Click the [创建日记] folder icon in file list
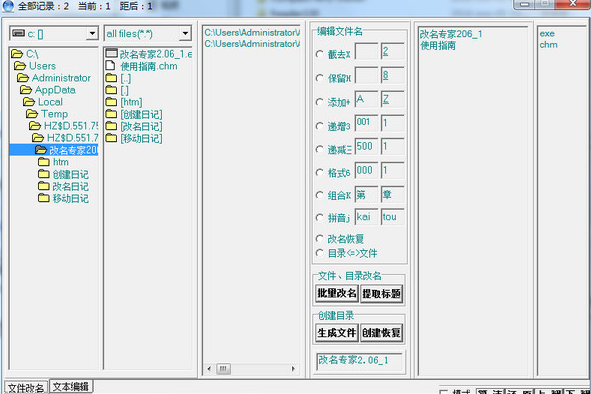This screenshot has height=394, width=591. click(x=111, y=114)
